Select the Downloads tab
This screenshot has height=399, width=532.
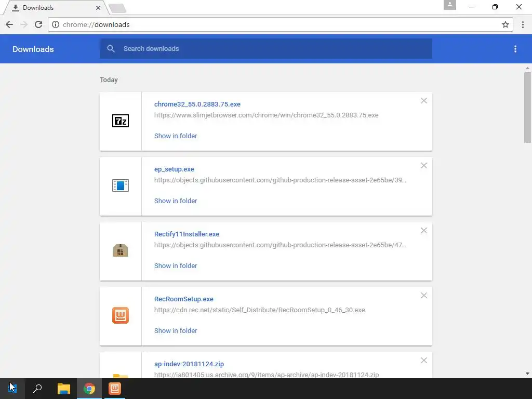click(x=56, y=7)
